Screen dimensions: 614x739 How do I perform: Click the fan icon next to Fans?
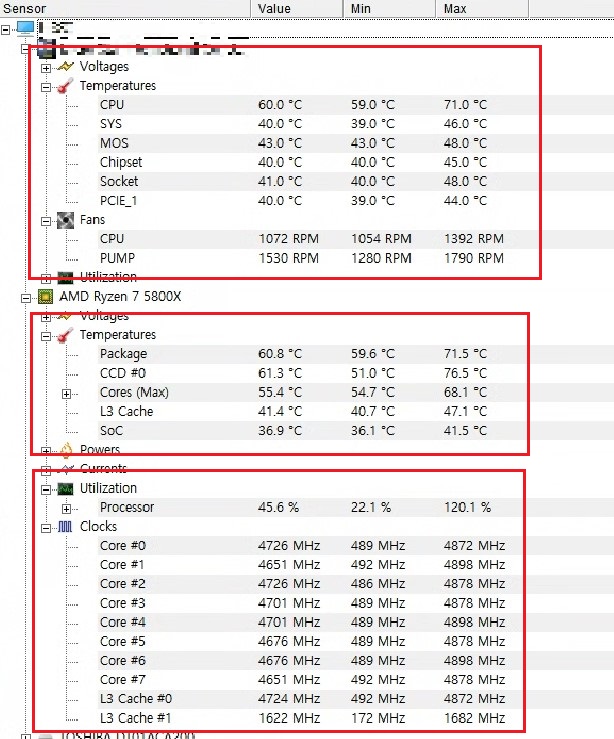click(66, 219)
